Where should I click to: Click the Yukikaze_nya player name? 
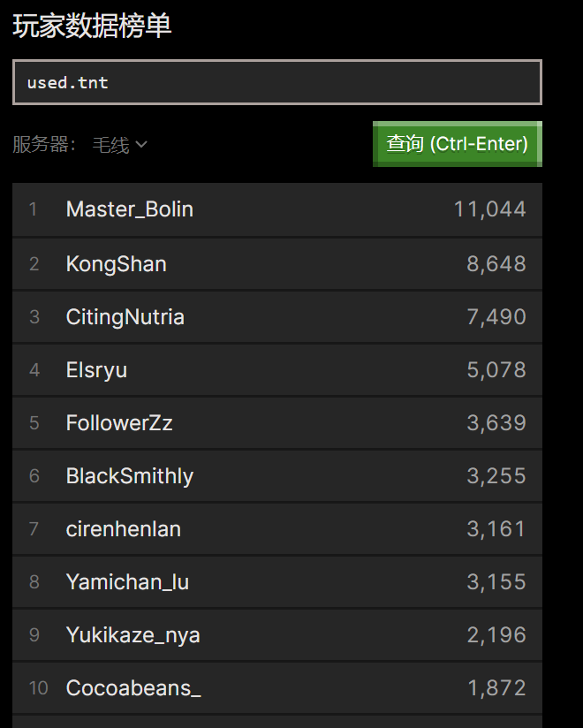click(132, 634)
